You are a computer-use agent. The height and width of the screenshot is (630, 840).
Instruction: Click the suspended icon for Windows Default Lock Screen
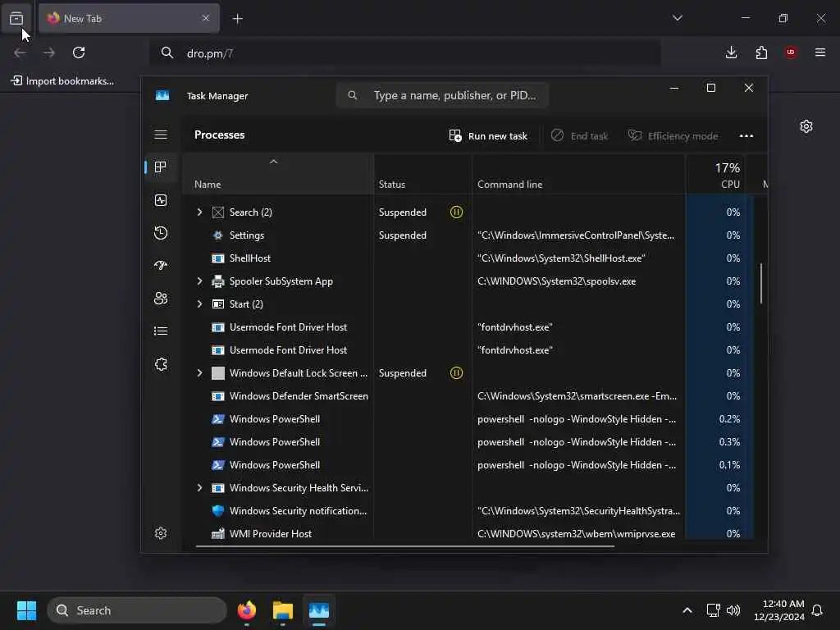(456, 373)
